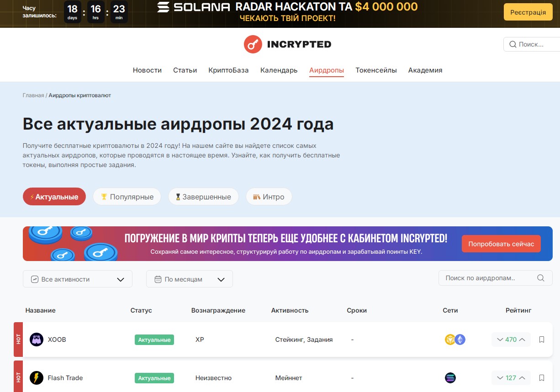Open the Календарь menu item
The height and width of the screenshot is (392, 560).
click(x=279, y=70)
